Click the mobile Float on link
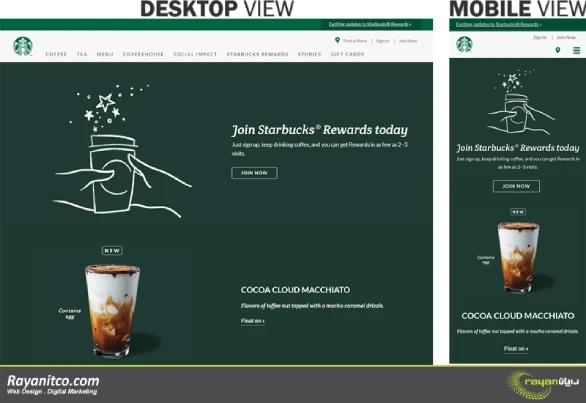Image resolution: width=586 pixels, height=403 pixels. click(x=516, y=349)
